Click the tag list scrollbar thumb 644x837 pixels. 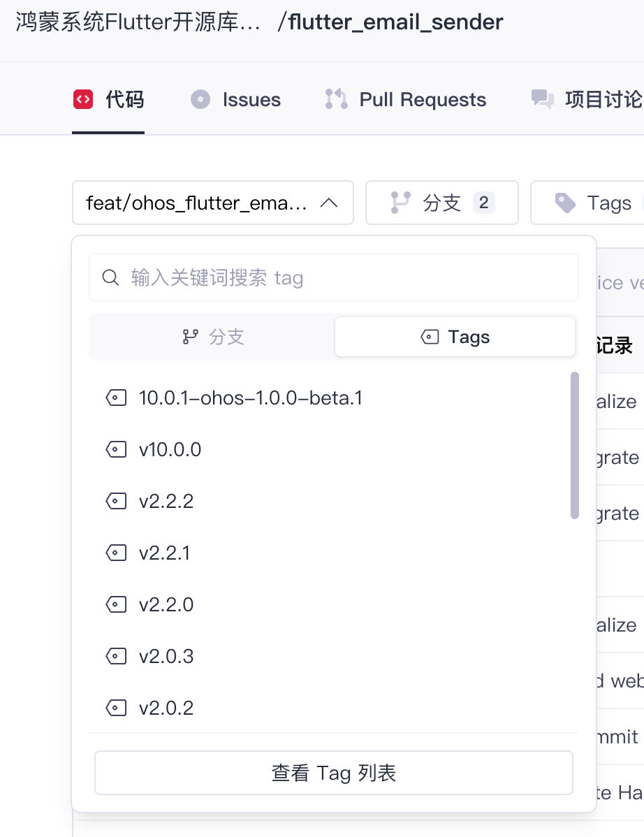click(x=575, y=445)
